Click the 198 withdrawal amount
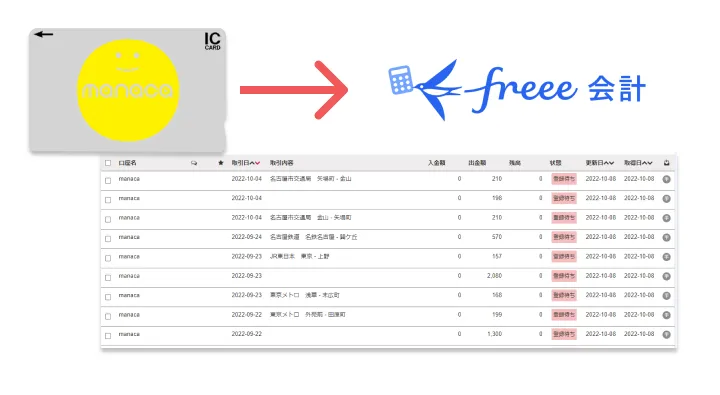720x395 pixels. [497, 198]
